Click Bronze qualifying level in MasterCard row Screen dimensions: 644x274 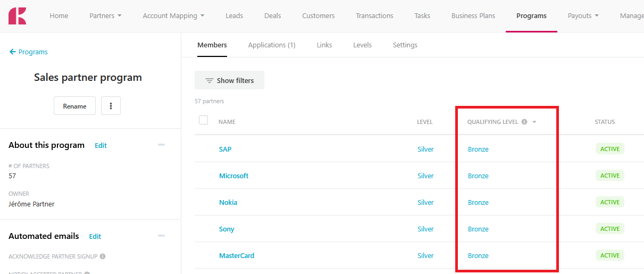pos(478,255)
